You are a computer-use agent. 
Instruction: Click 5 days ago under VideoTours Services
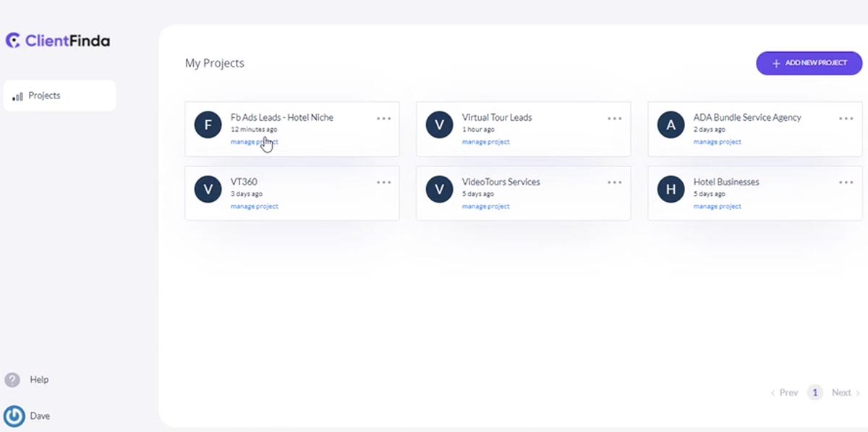pos(478,194)
